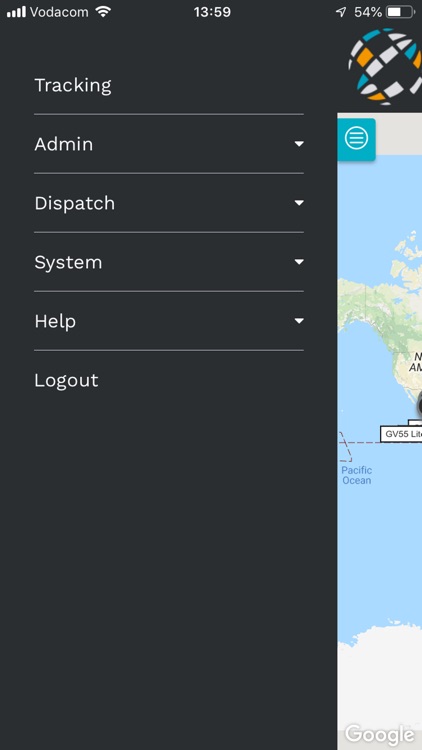The width and height of the screenshot is (422, 750).
Task: Tap Logout in the side menu
Action: click(x=66, y=381)
